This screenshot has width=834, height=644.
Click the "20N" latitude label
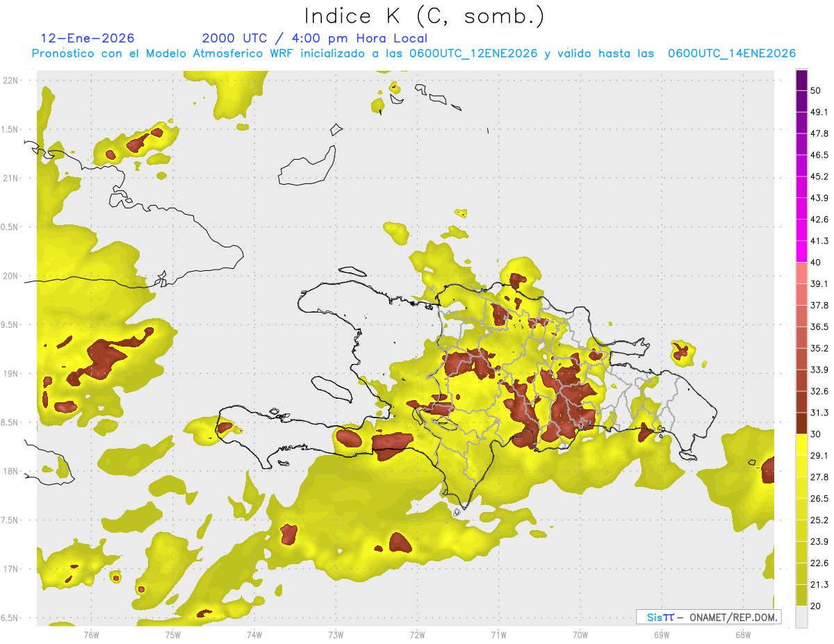(x=10, y=276)
